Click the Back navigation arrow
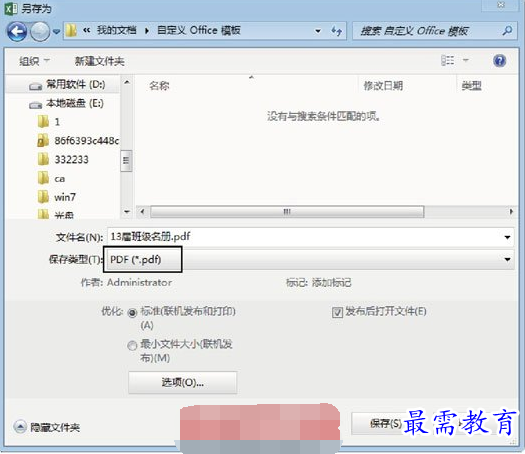 (17, 31)
